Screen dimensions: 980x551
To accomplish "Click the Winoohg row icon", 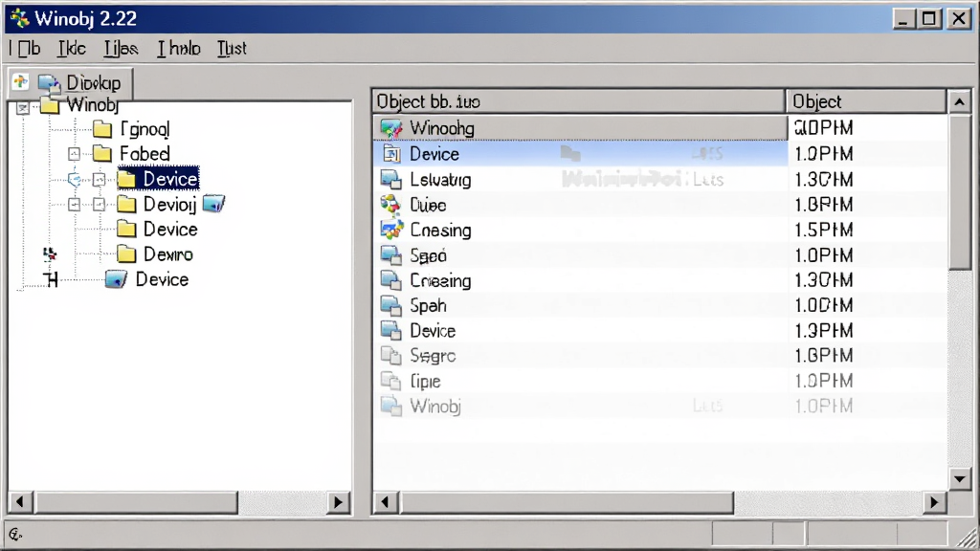I will [391, 128].
